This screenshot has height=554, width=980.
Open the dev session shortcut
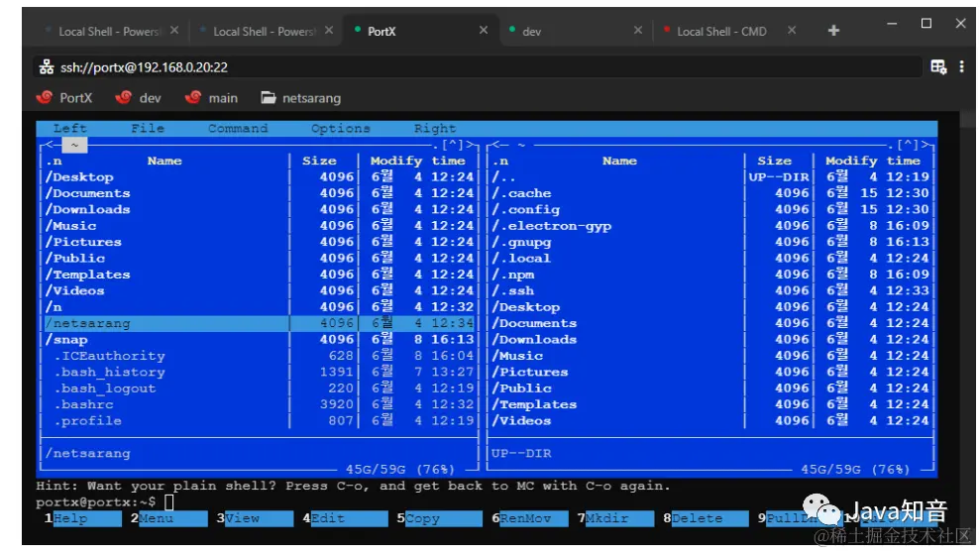click(x=139, y=97)
